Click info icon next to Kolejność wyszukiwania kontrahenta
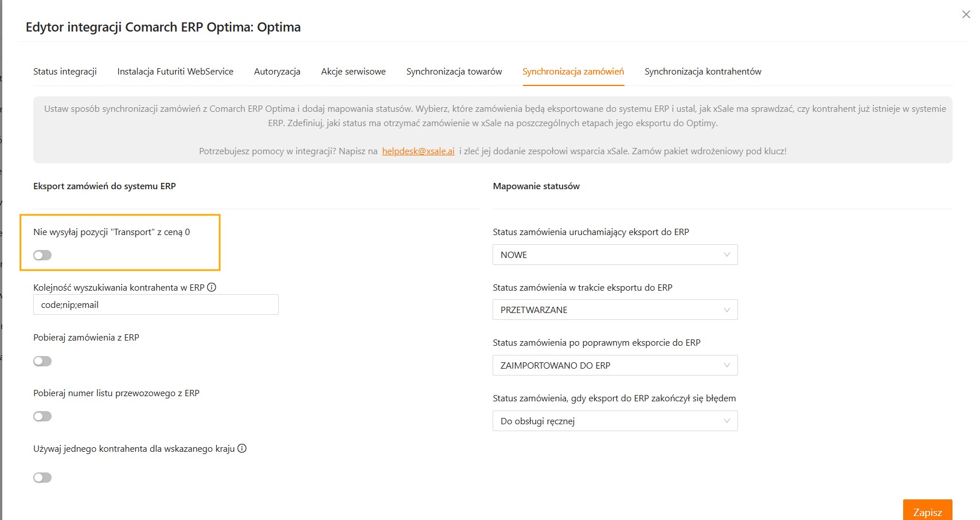The height and width of the screenshot is (520, 980). pos(212,287)
